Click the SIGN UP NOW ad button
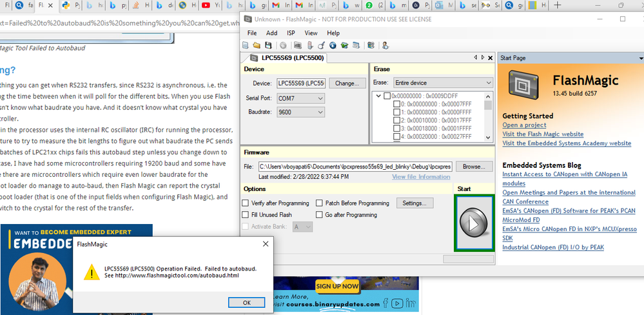This screenshot has height=315, width=644. pos(337,286)
